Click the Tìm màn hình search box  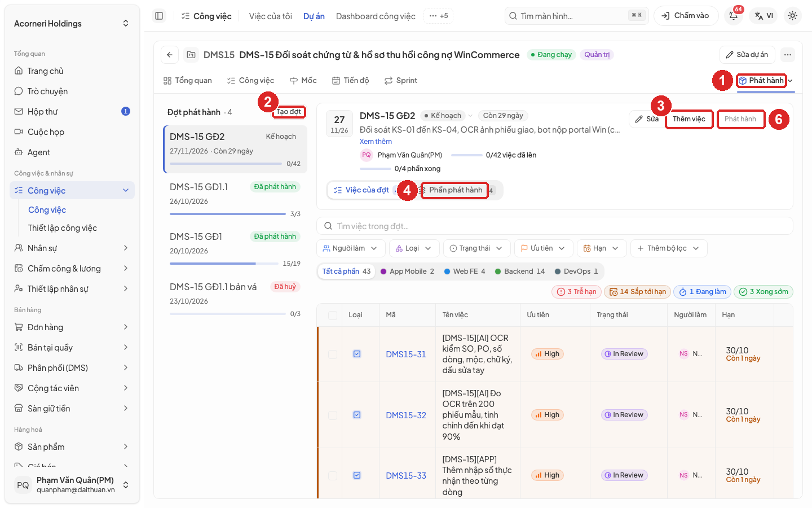click(x=576, y=16)
